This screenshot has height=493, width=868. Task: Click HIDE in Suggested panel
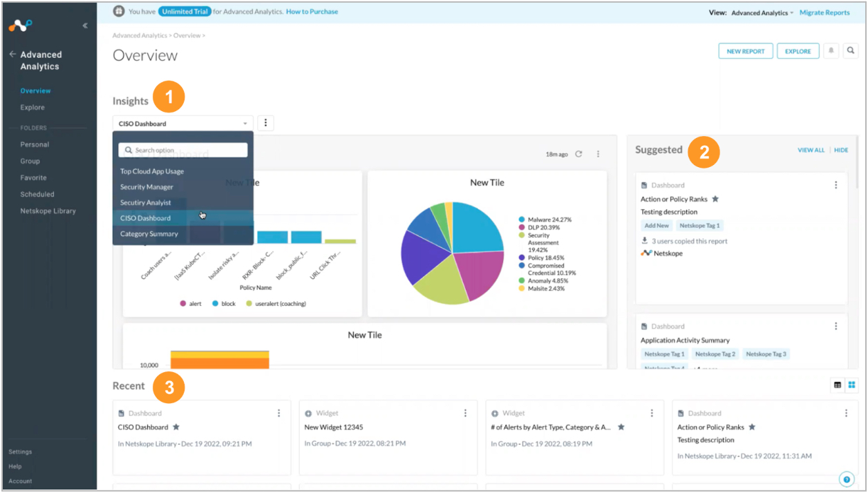(x=841, y=150)
